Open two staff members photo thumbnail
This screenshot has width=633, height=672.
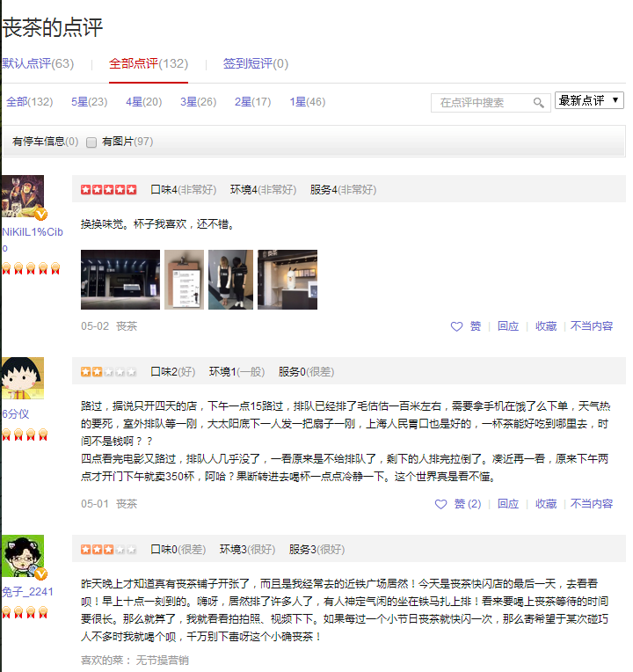click(231, 280)
